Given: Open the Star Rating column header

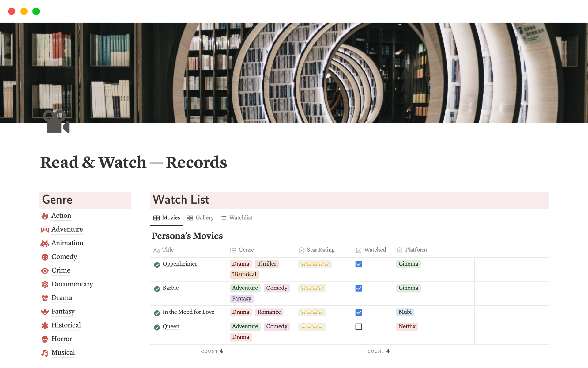Looking at the screenshot, I should point(321,250).
